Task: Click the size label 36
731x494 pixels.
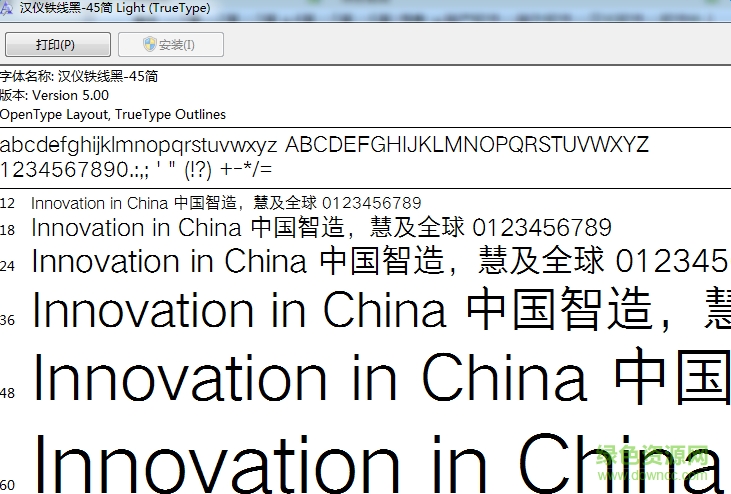Action: pyautogui.click(x=7, y=320)
